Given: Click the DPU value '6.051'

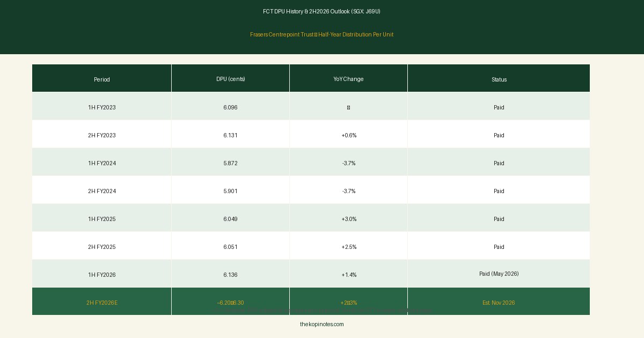Looking at the screenshot, I should coord(231,247).
